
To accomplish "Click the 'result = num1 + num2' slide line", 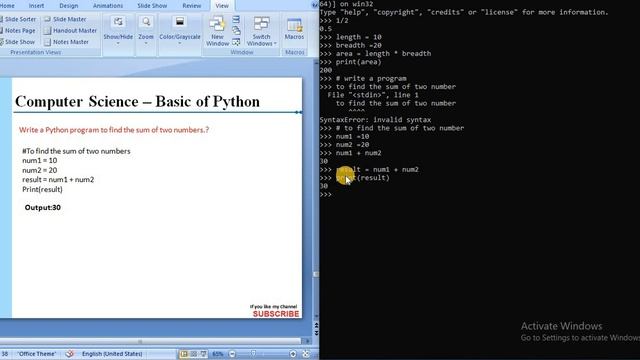I will 58,180.
